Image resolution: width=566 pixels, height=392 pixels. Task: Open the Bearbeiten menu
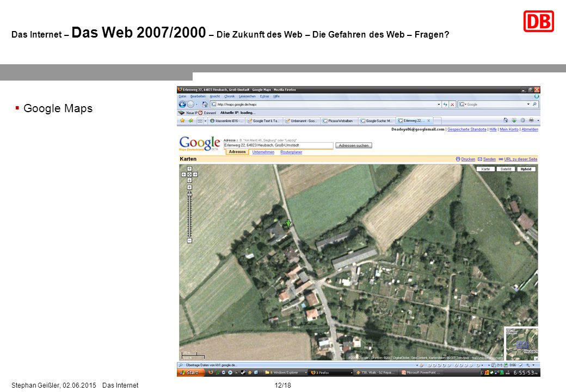[198, 96]
